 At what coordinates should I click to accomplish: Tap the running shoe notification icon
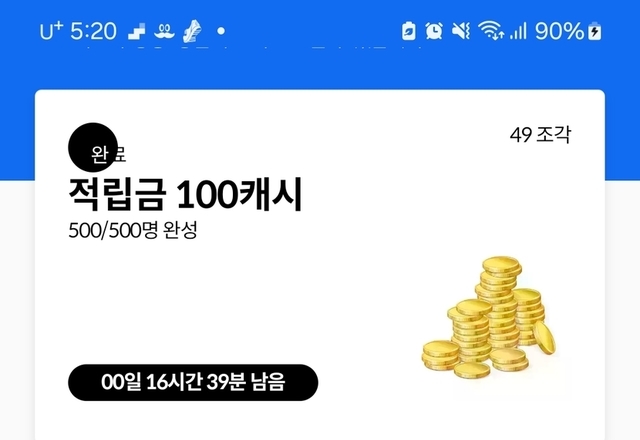(191, 31)
